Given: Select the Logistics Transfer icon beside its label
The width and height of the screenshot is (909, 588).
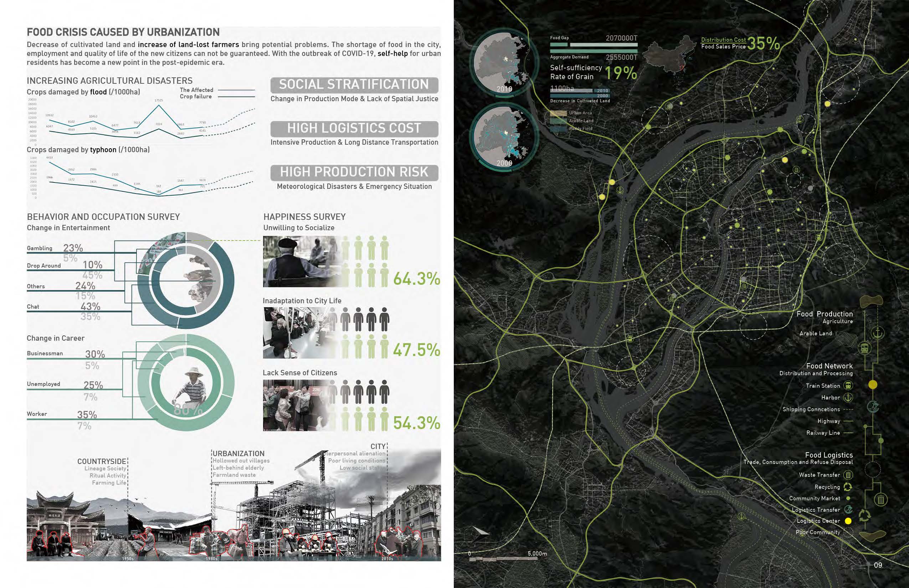Looking at the screenshot, I should 848,509.
